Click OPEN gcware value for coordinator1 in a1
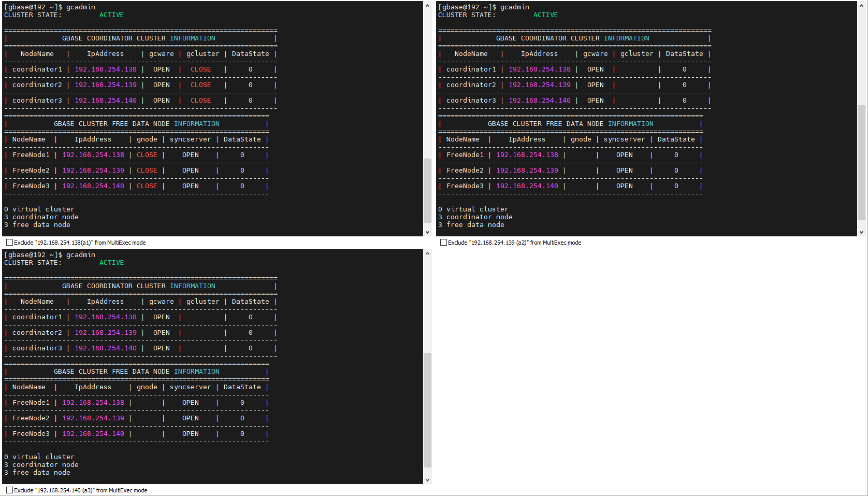The width and height of the screenshot is (868, 496). tap(162, 69)
